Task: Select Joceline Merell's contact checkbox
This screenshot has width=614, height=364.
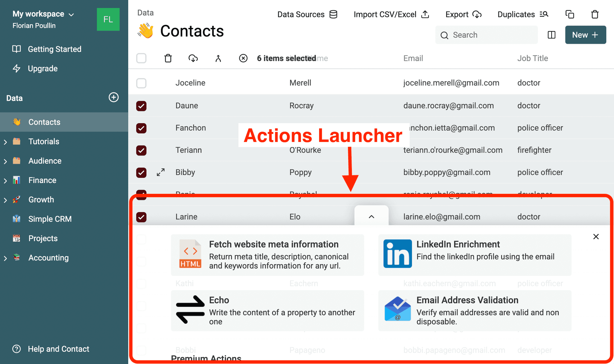Action: (x=141, y=83)
